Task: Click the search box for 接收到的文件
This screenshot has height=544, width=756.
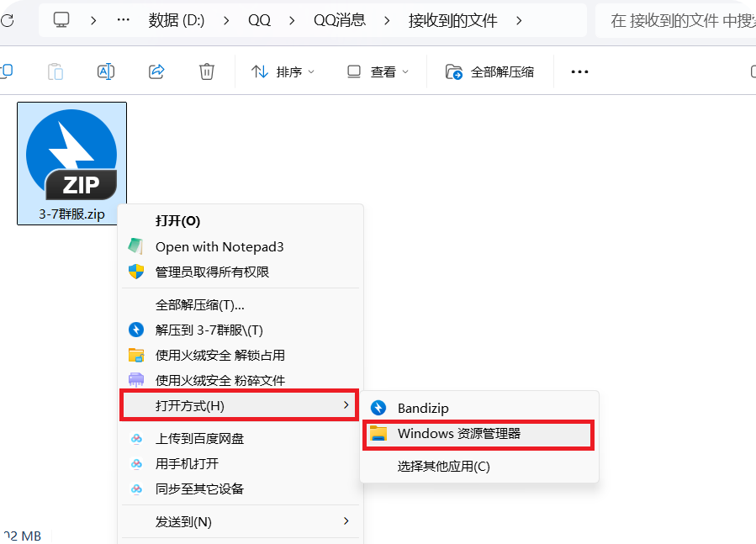Action: (677, 20)
